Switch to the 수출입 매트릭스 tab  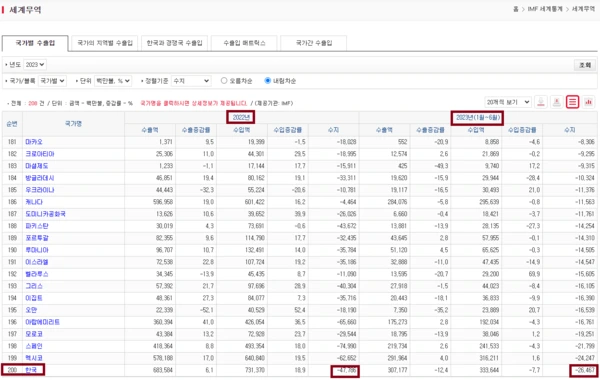coord(244,43)
